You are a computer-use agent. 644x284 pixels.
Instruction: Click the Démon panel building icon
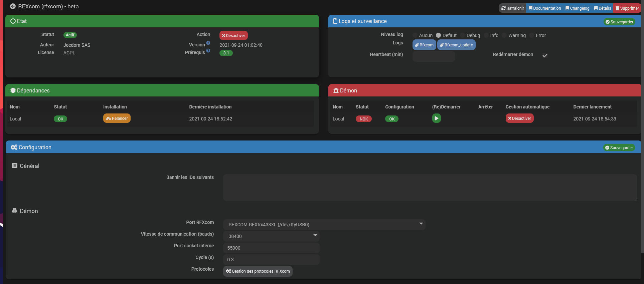click(x=336, y=90)
